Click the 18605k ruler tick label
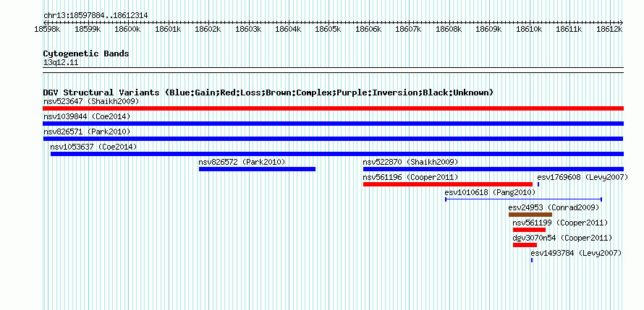The image size is (644, 310). point(329,29)
